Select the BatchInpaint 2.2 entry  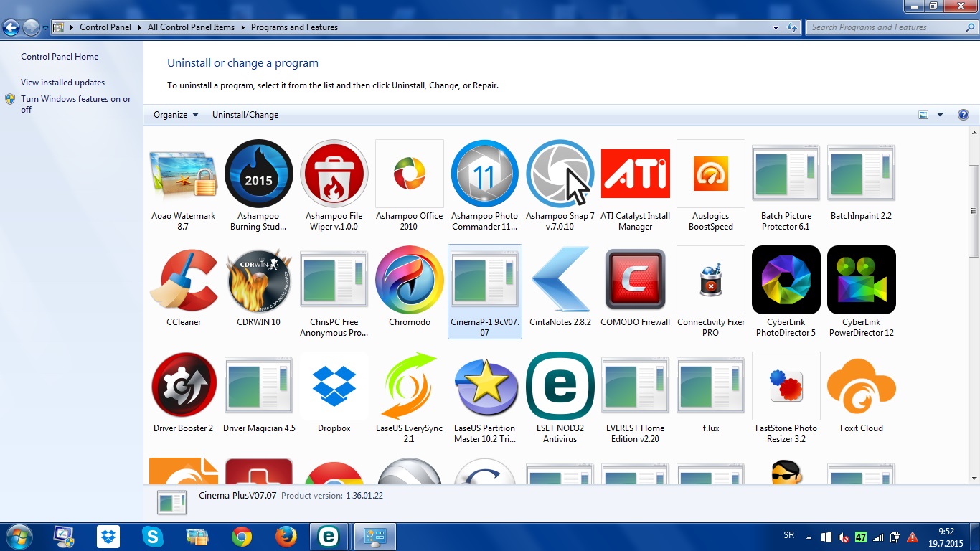point(862,182)
